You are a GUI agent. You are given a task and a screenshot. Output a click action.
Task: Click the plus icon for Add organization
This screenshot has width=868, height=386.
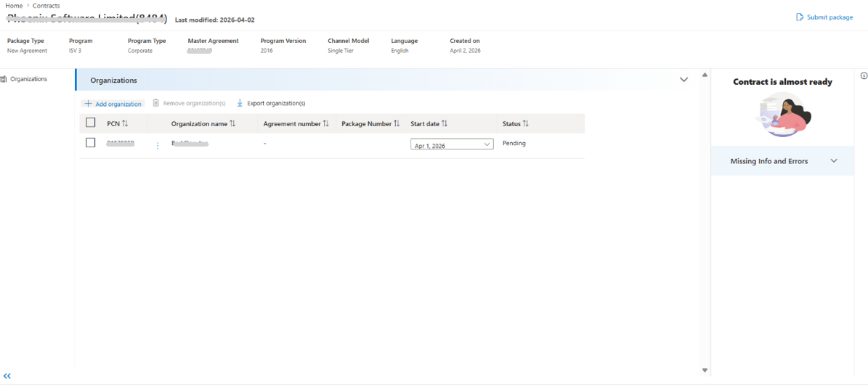coord(88,104)
